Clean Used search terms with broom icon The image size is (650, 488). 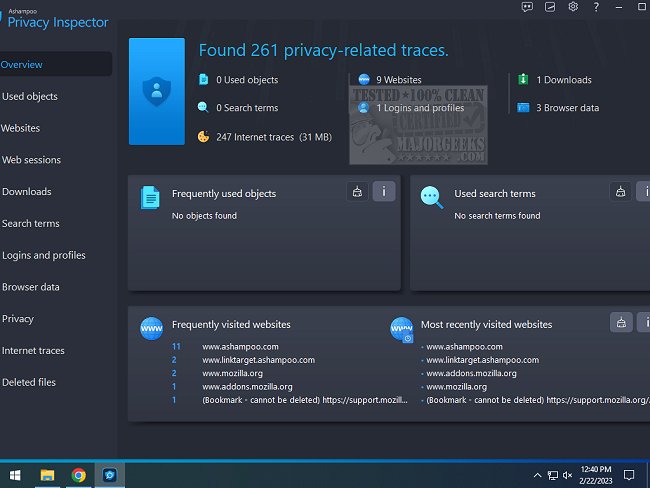[621, 192]
